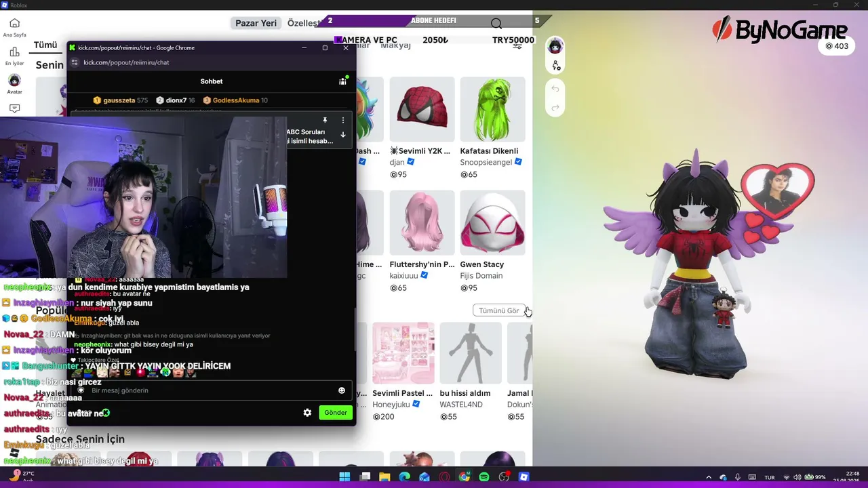This screenshot has height=488, width=868.
Task: Open pinned message three-dot options menu
Action: coord(342,121)
